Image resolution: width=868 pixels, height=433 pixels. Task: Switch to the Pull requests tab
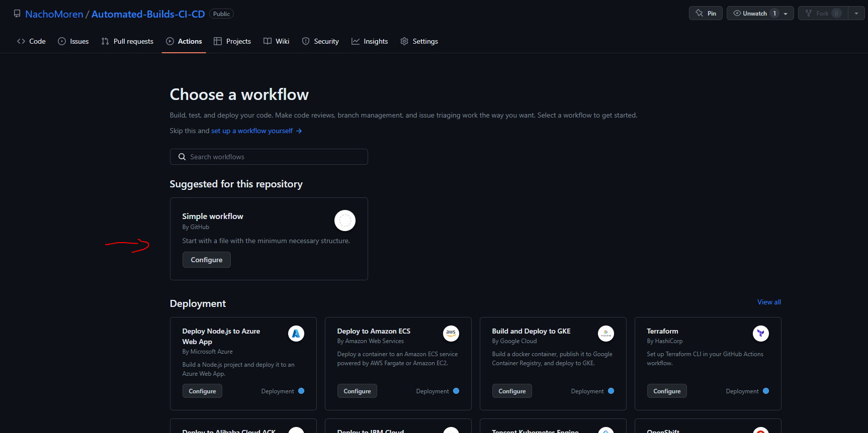[127, 41]
